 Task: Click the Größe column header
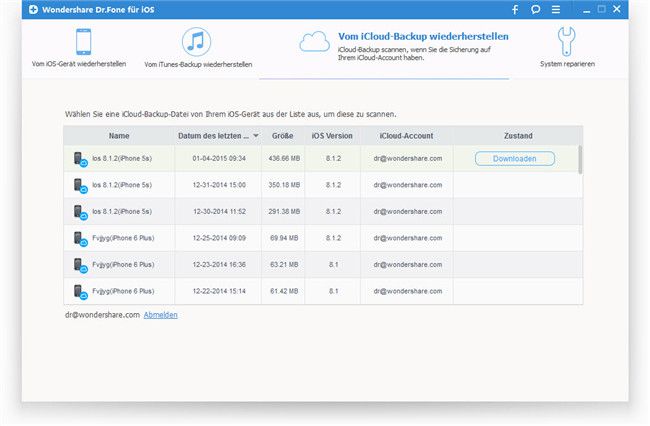(283, 136)
